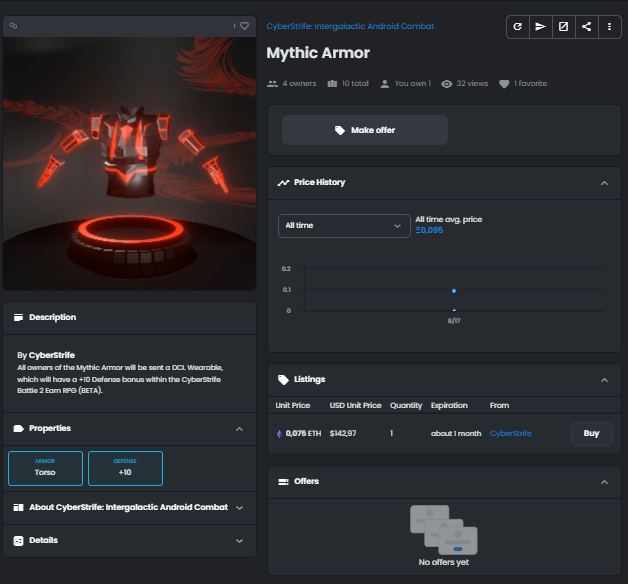
Task: Click the Listings tag icon
Action: coord(283,380)
